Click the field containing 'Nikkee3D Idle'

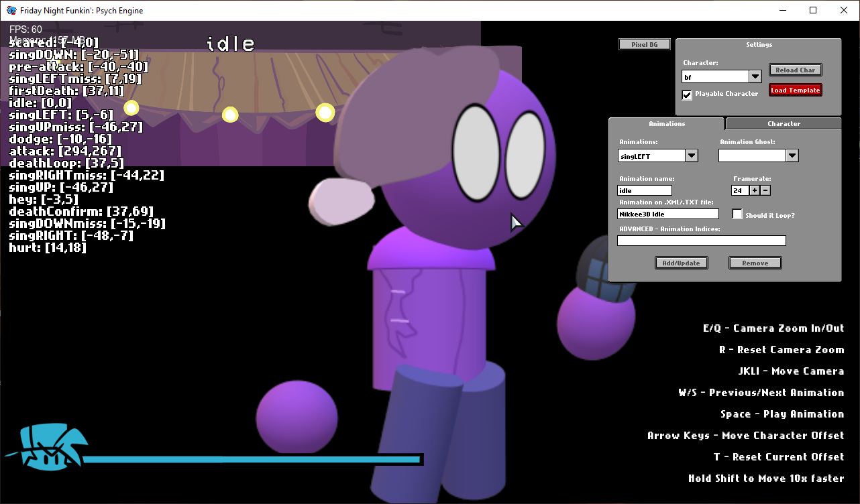click(667, 213)
